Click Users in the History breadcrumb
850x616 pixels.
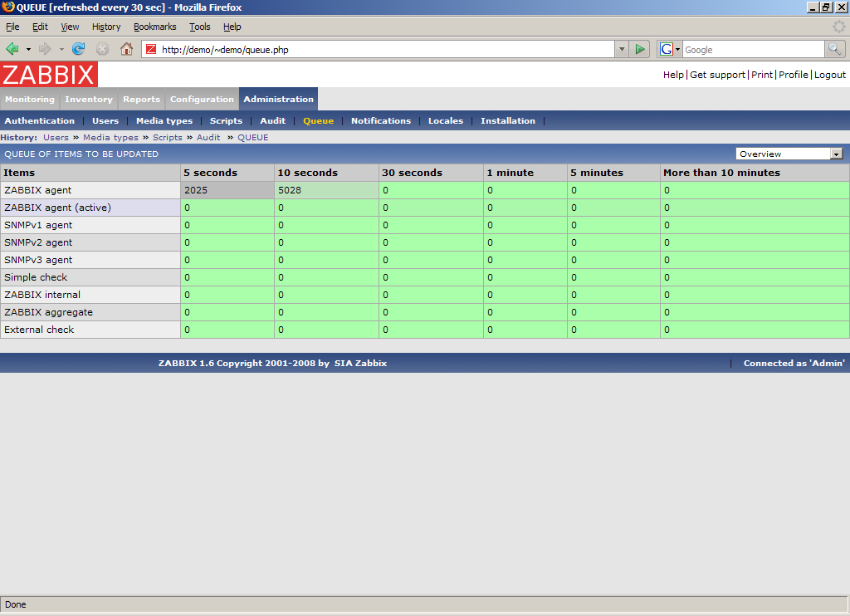coord(56,138)
